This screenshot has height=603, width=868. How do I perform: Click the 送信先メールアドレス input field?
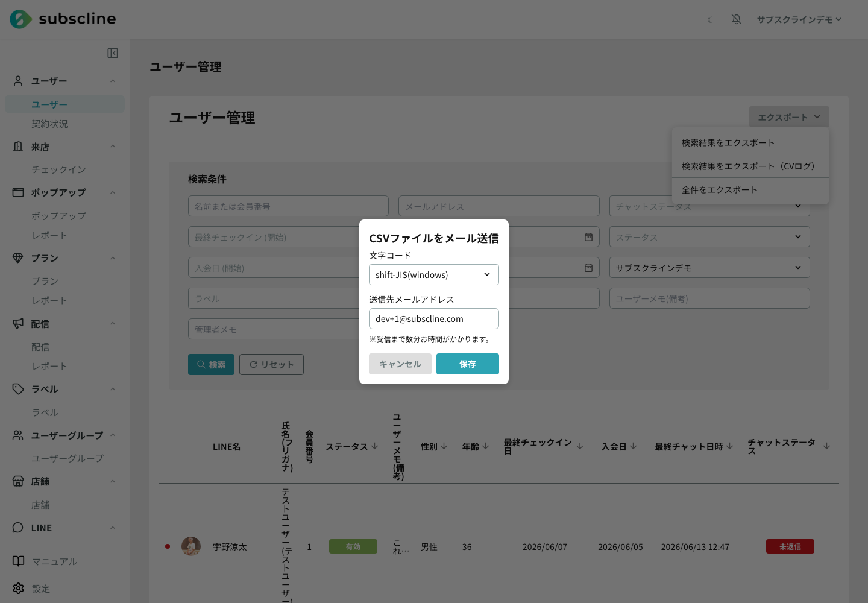[x=434, y=318]
